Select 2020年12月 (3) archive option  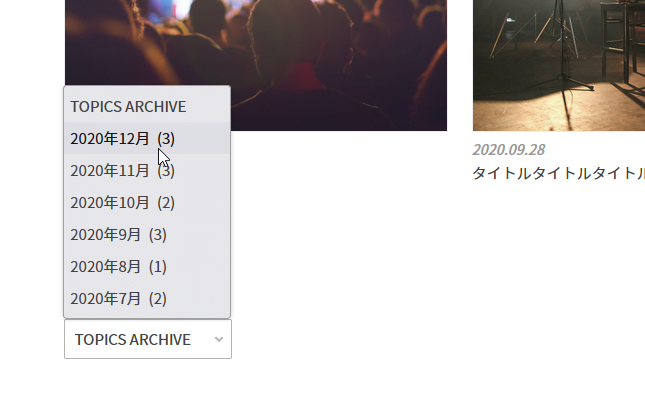pos(147,139)
